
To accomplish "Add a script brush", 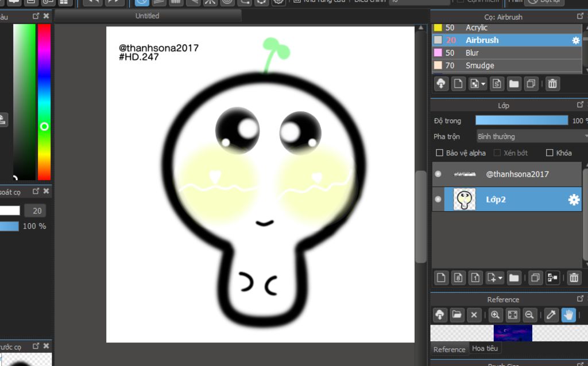I will 497,84.
